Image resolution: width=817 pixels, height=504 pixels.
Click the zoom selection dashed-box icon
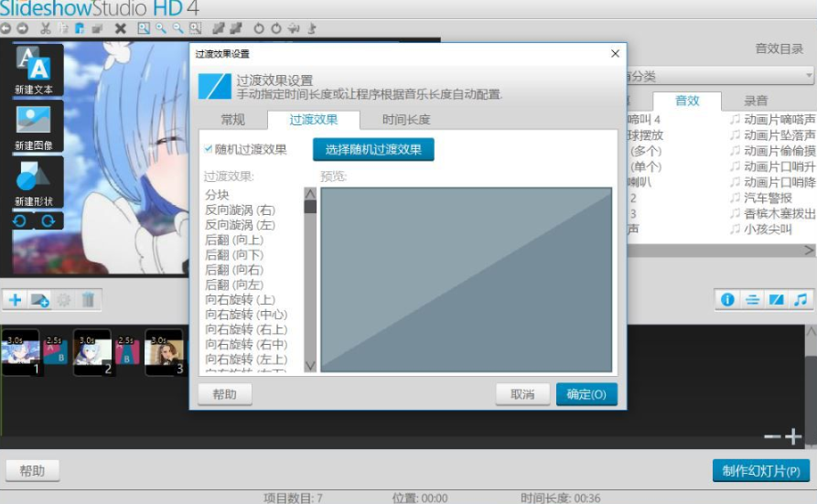[196, 28]
